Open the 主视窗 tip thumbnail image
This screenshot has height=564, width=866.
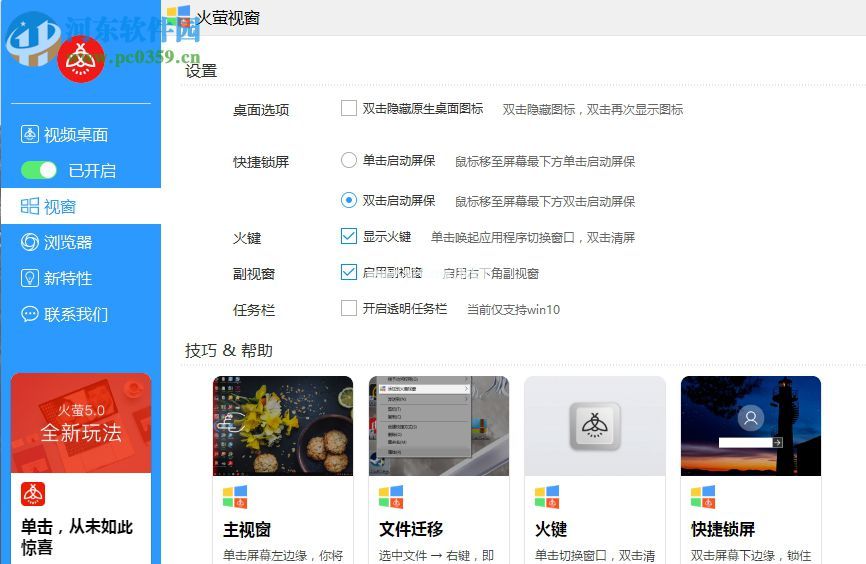283,426
